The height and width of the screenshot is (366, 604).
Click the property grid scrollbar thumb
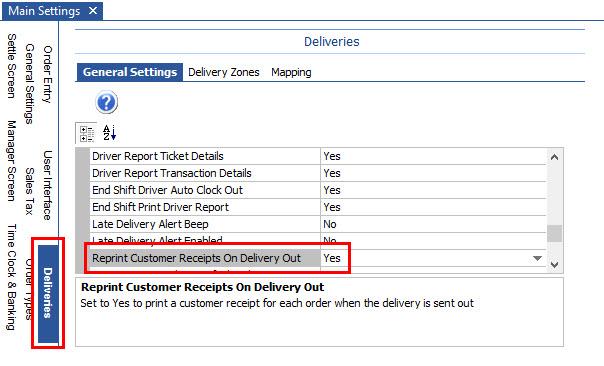(554, 233)
